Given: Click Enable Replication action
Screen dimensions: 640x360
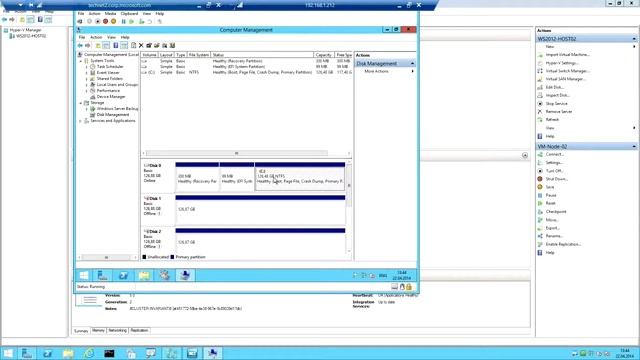Looking at the screenshot, I should 563,244.
